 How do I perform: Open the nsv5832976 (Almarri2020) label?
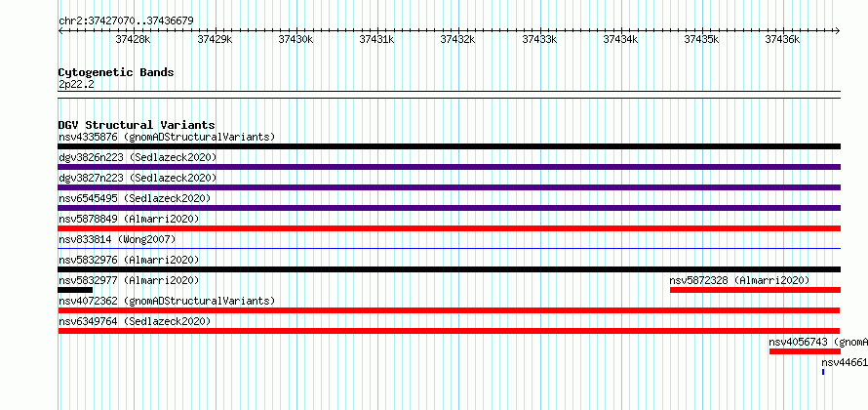pyautogui.click(x=129, y=260)
